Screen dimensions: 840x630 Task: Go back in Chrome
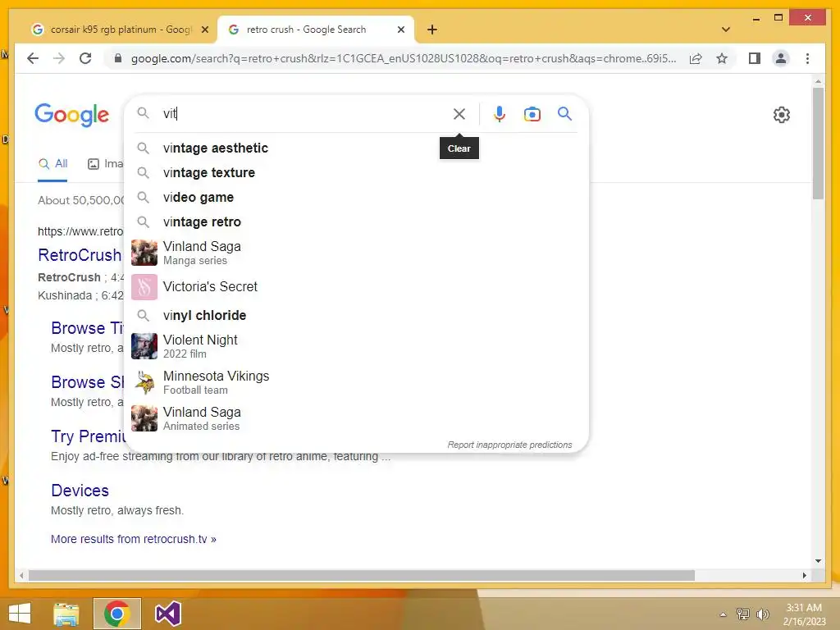pos(33,58)
